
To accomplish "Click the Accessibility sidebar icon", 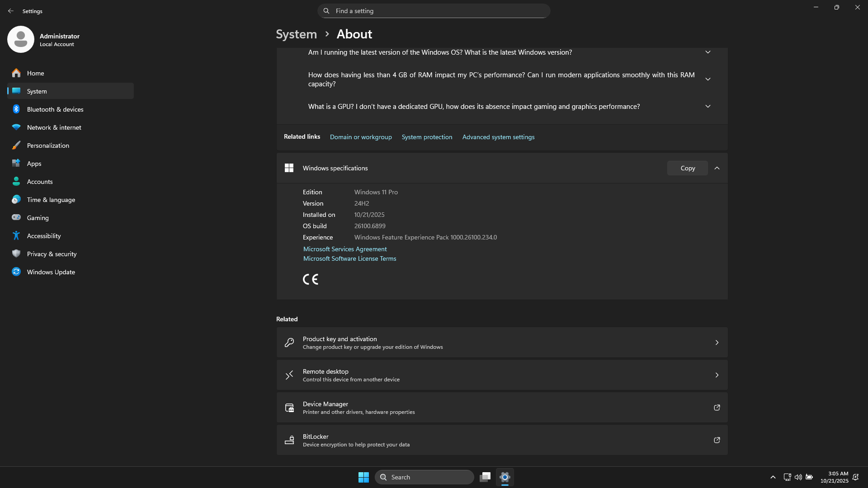I will [16, 236].
